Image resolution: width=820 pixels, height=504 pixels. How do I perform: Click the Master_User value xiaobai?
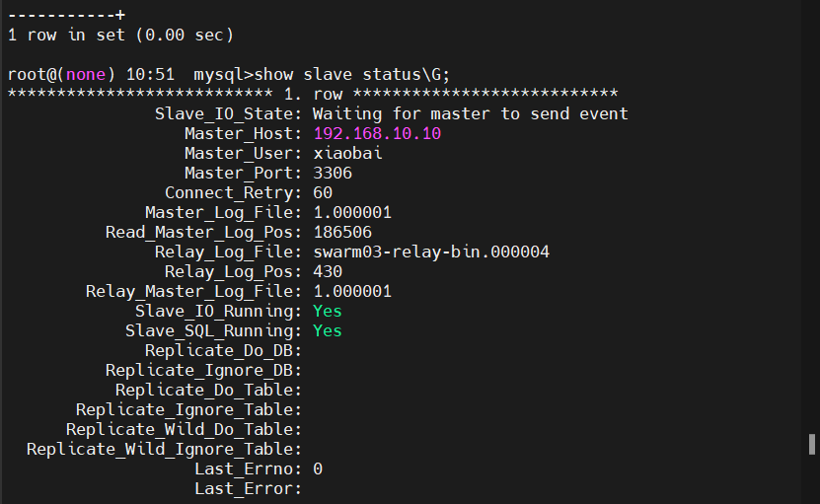coord(347,153)
